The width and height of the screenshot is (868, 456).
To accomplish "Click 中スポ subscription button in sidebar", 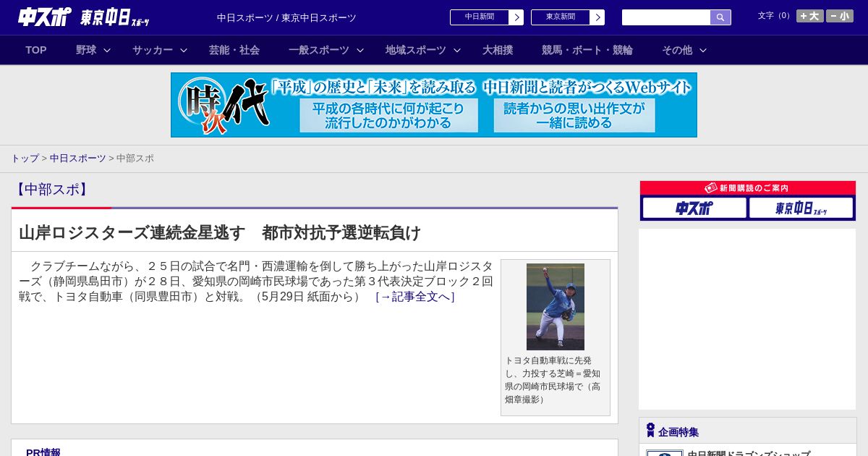I will (694, 208).
